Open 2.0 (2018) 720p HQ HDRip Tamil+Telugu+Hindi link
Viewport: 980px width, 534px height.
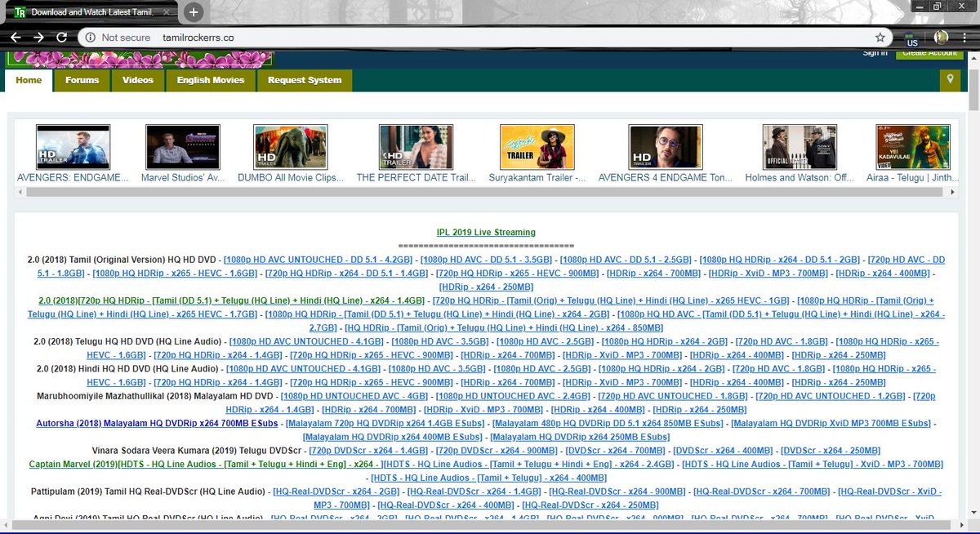click(x=231, y=300)
